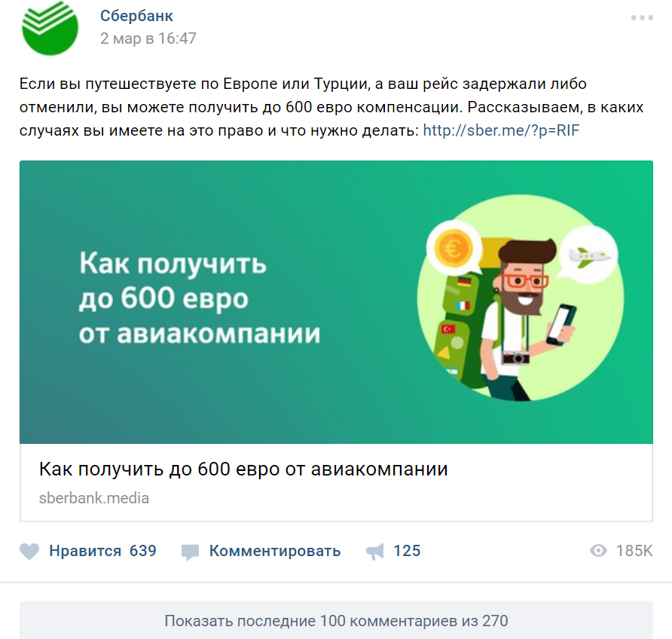This screenshot has width=672, height=639.
Task: Select the Комментировать button
Action: 275,551
